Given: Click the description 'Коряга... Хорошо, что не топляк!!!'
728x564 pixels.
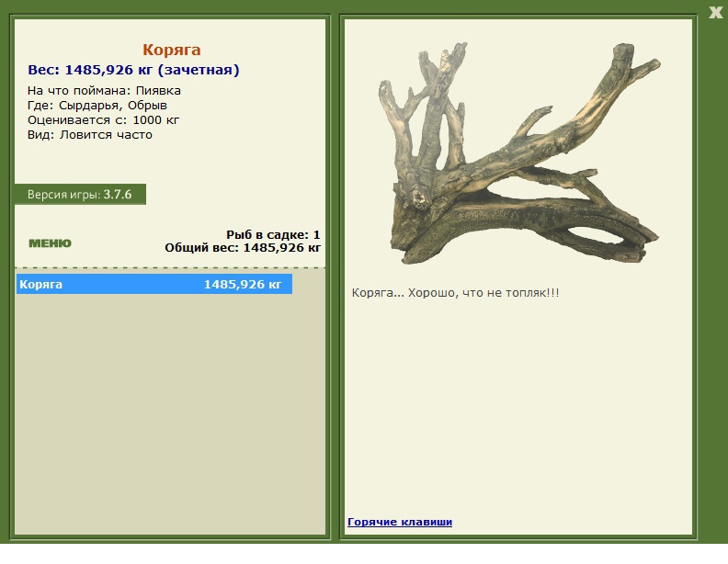Looking at the screenshot, I should coord(456,293).
